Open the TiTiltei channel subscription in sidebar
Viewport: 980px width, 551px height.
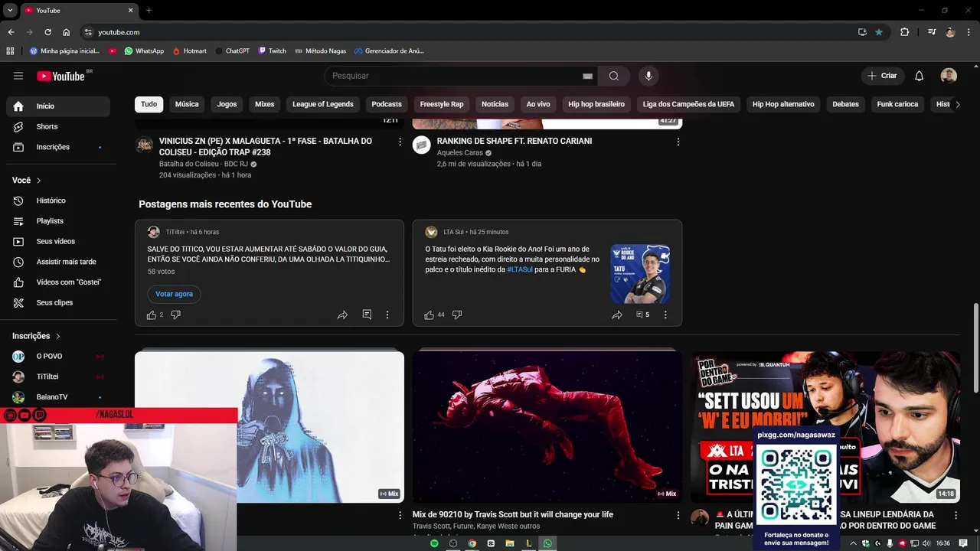pyautogui.click(x=58, y=377)
